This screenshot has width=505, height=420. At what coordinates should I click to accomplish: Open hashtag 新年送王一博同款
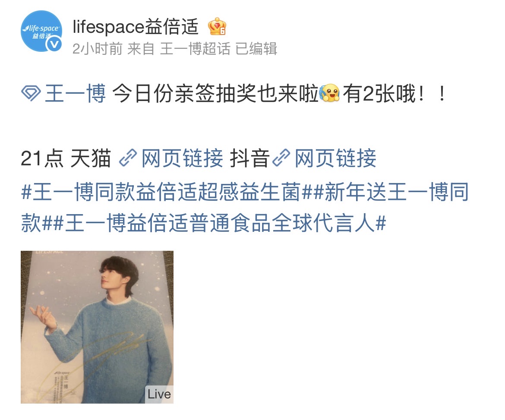[x=245, y=207]
